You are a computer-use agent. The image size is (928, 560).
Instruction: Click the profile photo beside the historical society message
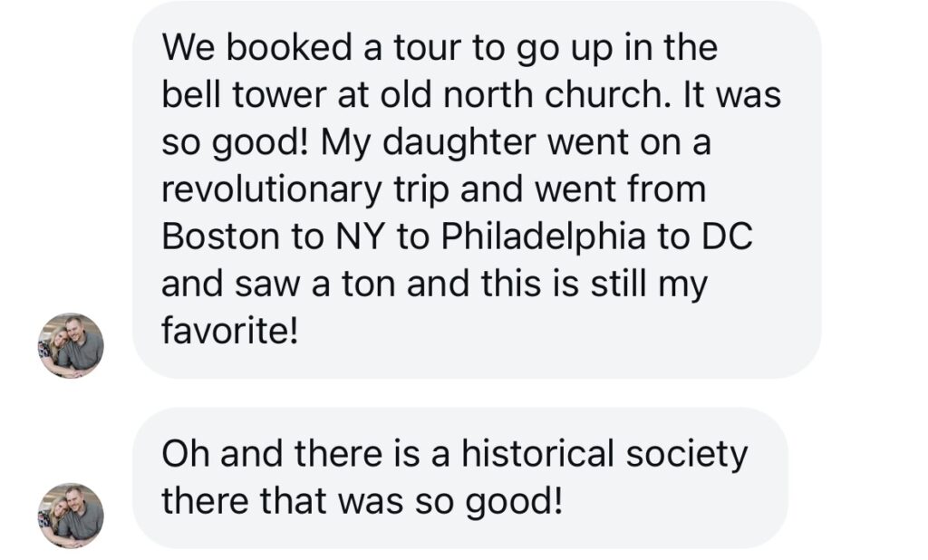(x=71, y=515)
